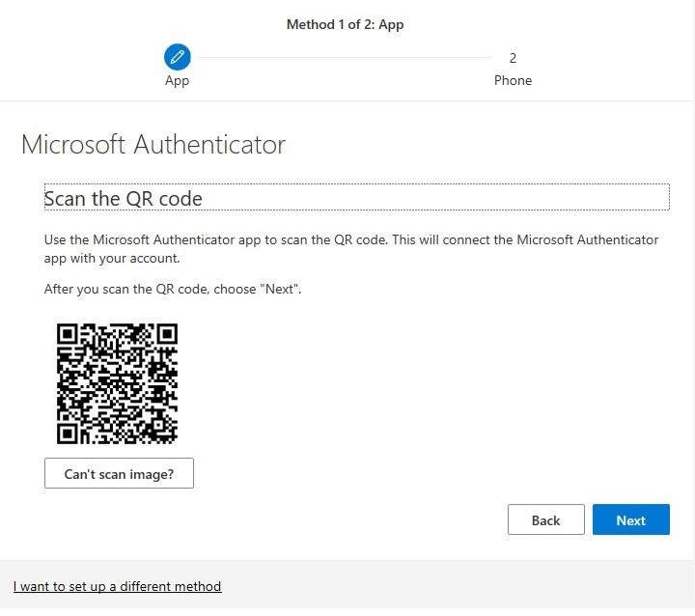Click the QR code image

pyautogui.click(x=117, y=383)
